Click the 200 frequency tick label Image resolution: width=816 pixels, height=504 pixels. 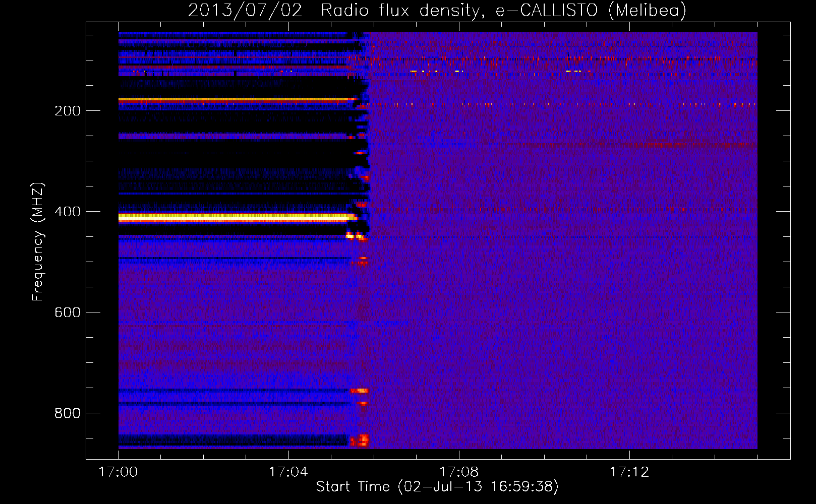tap(68, 111)
